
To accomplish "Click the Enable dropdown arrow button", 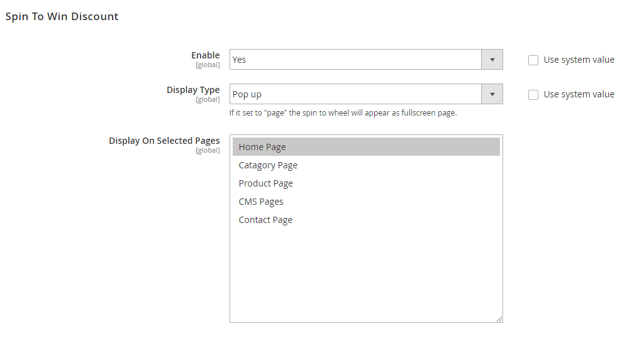I will click(492, 60).
